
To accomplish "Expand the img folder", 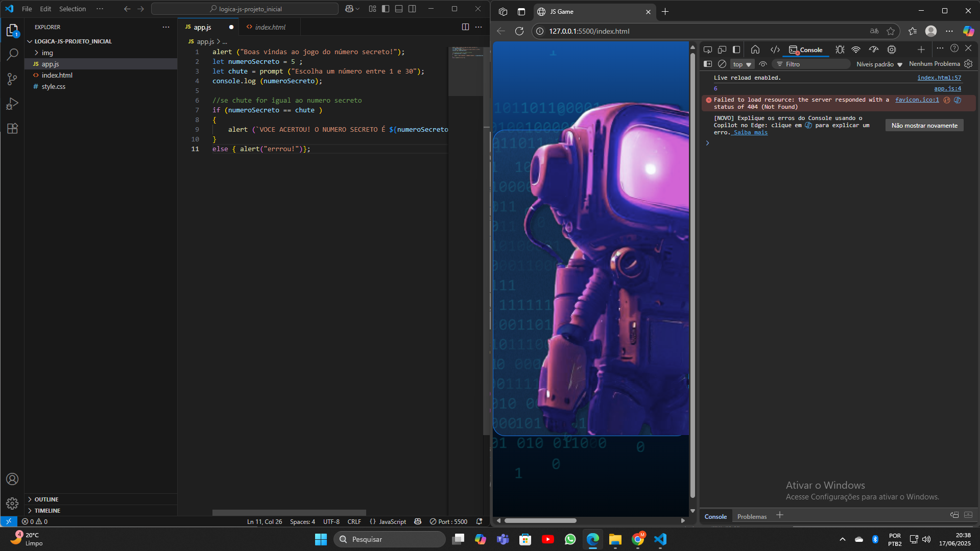I will (36, 53).
